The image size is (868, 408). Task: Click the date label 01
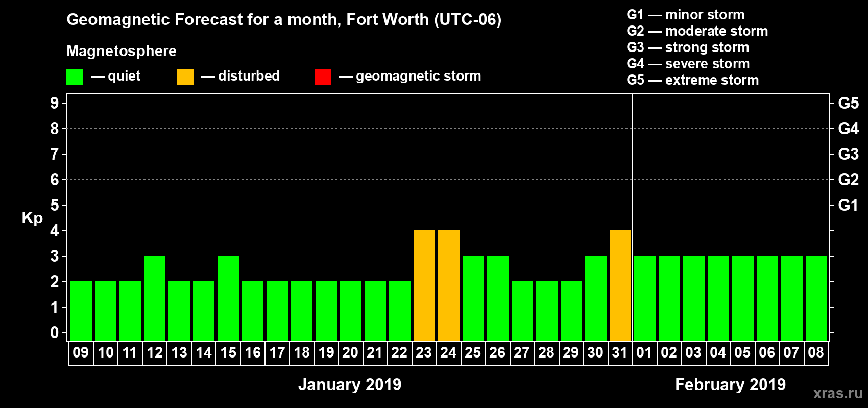[x=644, y=352]
